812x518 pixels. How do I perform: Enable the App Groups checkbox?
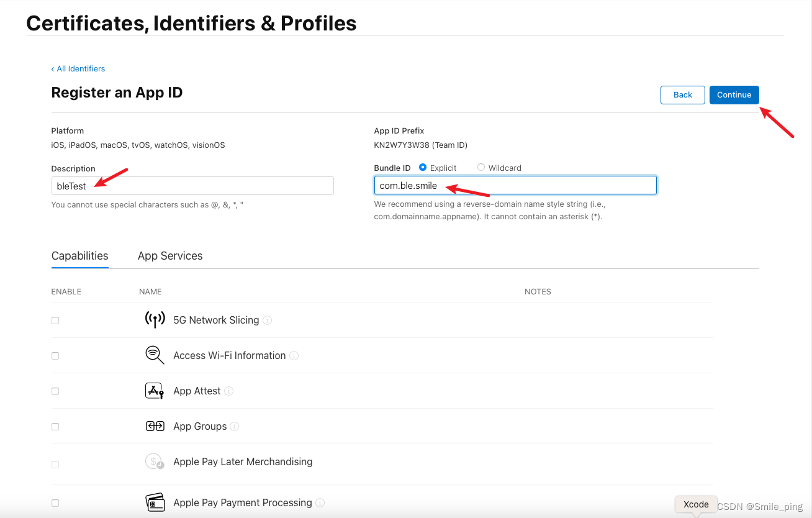pyautogui.click(x=55, y=427)
